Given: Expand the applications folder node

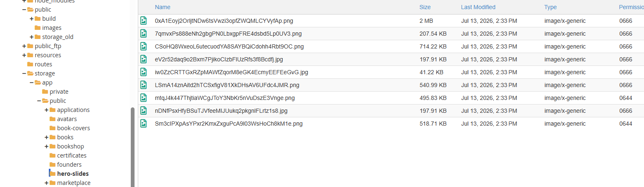Looking at the screenshot, I should pos(47,110).
